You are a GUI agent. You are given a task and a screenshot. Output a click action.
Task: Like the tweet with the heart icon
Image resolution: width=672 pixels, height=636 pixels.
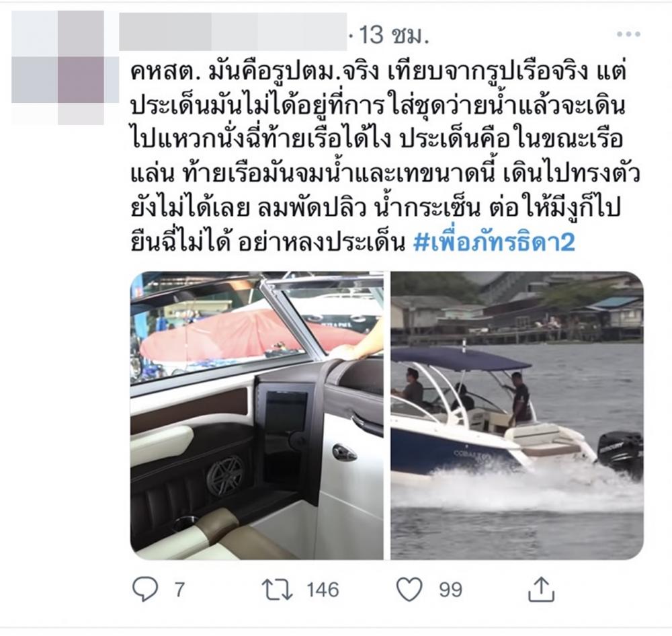[x=409, y=589]
